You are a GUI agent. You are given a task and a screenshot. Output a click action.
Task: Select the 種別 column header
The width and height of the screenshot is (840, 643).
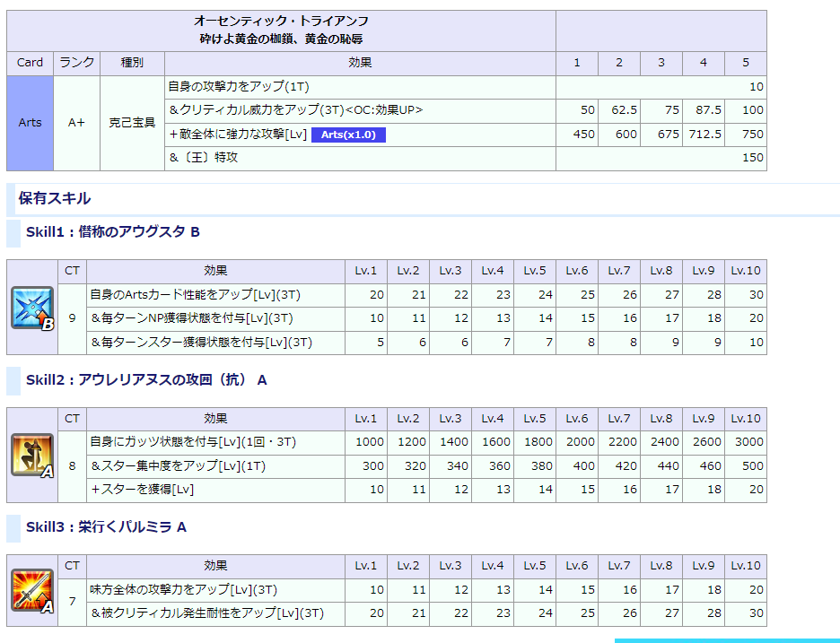[132, 63]
